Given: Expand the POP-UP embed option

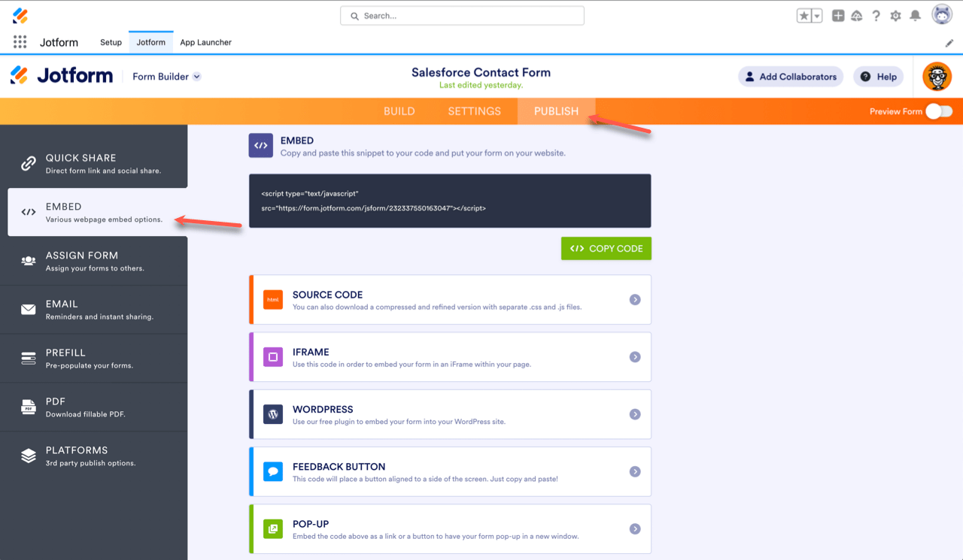Looking at the screenshot, I should [635, 529].
